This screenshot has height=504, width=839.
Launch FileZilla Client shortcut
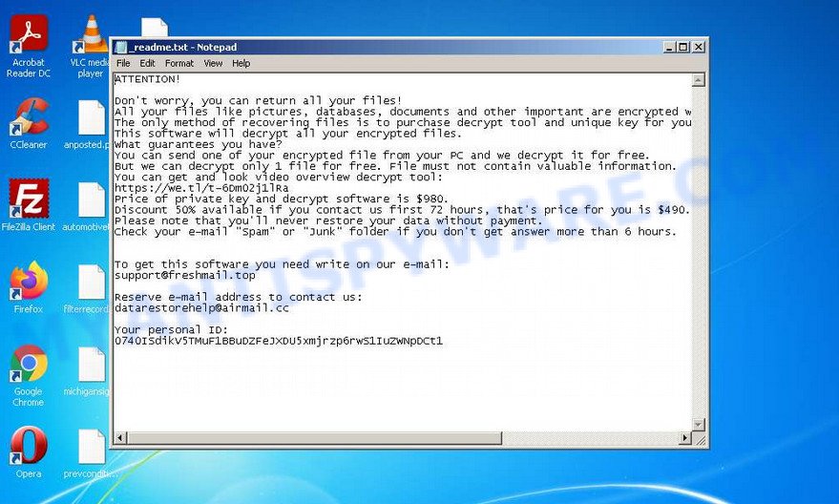(x=29, y=205)
